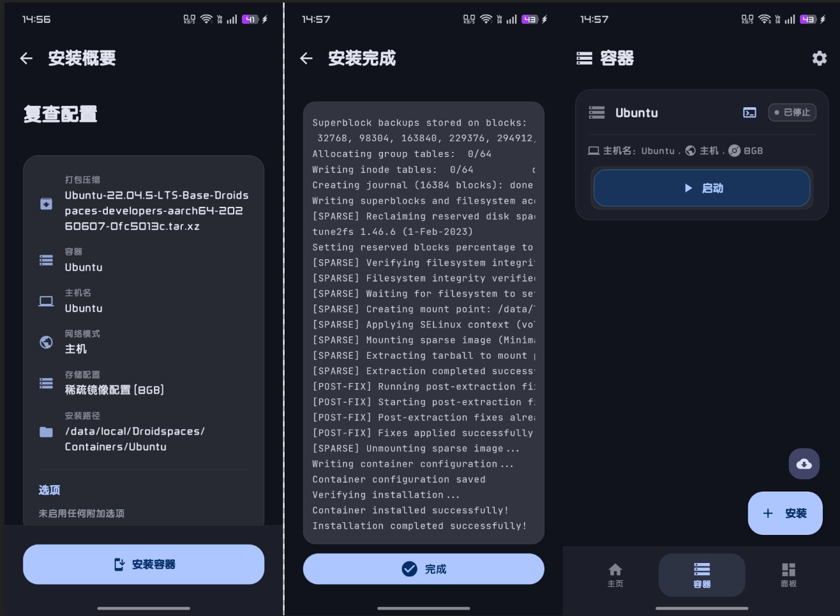840x616 pixels.
Task: Click the cloud download floating button
Action: [804, 464]
